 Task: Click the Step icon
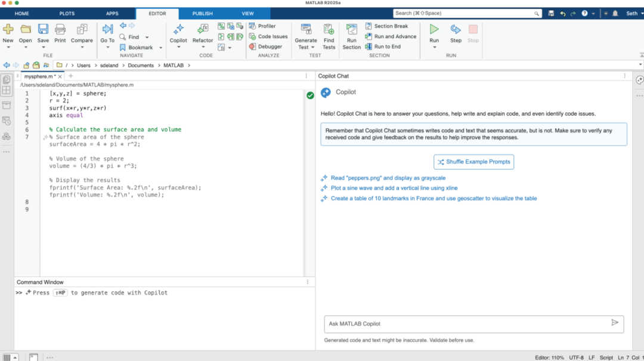[x=456, y=29]
